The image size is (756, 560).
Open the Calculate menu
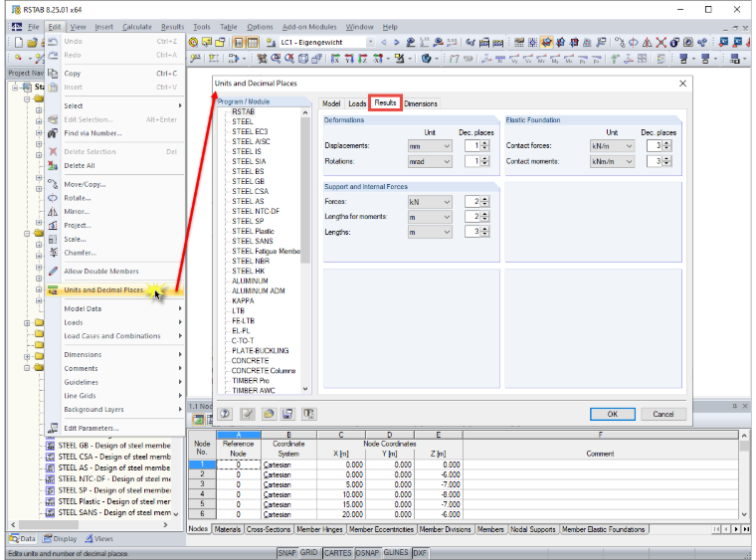tap(137, 27)
